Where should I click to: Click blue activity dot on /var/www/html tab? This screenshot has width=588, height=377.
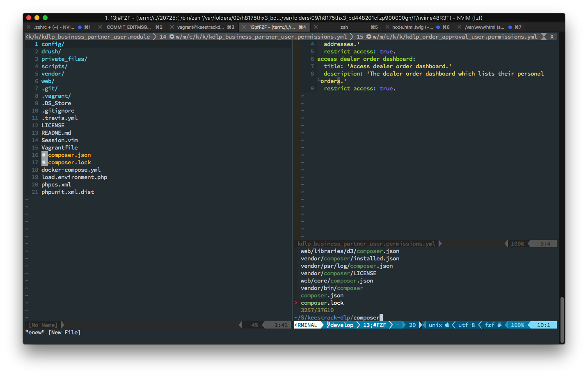[x=510, y=27]
